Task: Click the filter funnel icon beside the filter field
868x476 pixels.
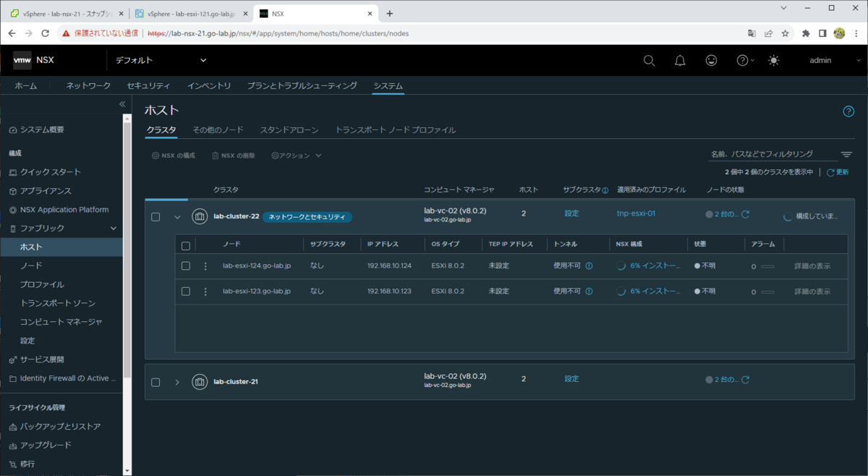Action: [846, 154]
